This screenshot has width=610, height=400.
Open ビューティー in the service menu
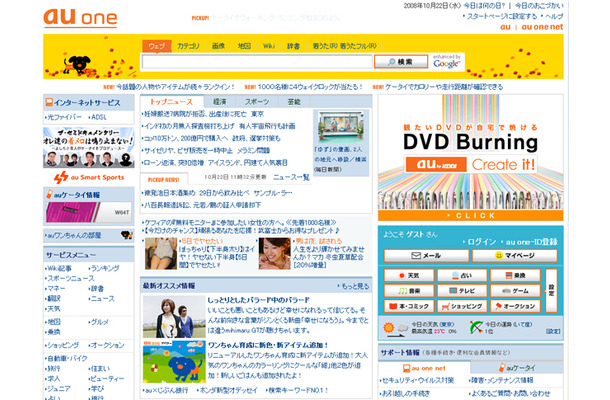(107, 378)
